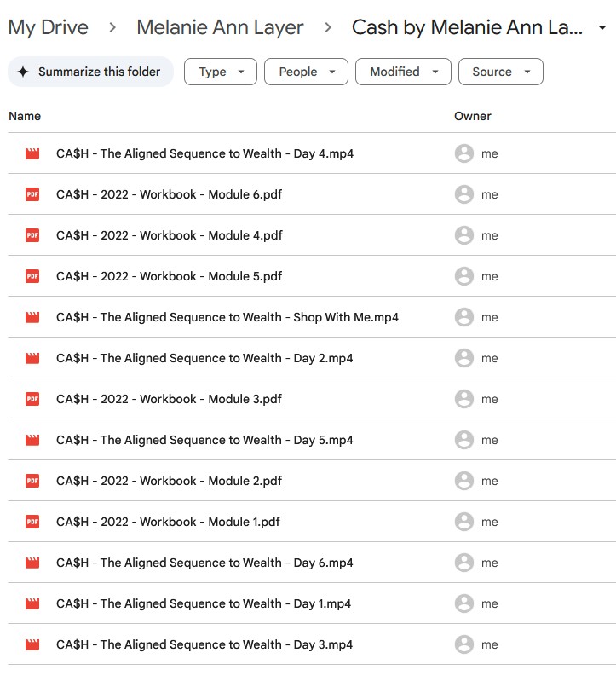Image resolution: width=616 pixels, height=693 pixels.
Task: Select the Day 5.mp4 video file
Action: tap(204, 440)
